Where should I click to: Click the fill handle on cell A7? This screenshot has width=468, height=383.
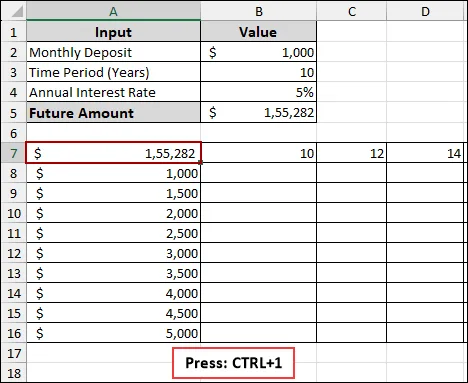(x=201, y=162)
